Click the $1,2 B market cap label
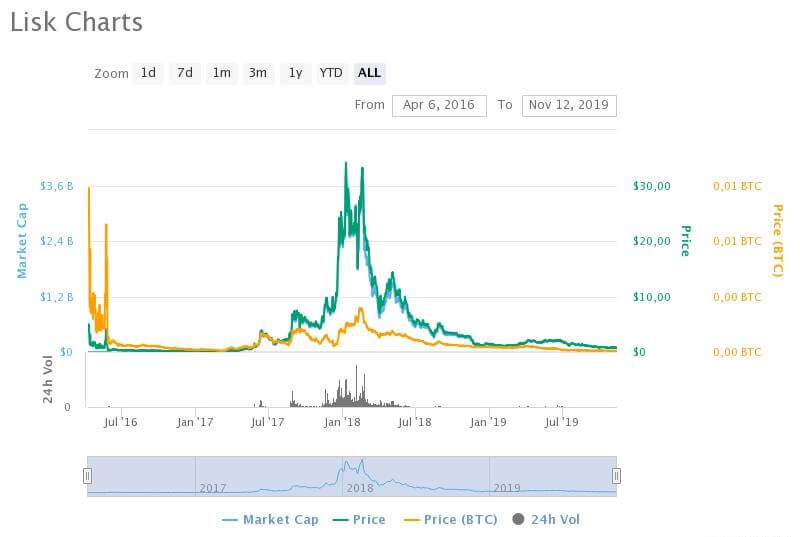Viewport: 800px width, 537px height. click(57, 297)
